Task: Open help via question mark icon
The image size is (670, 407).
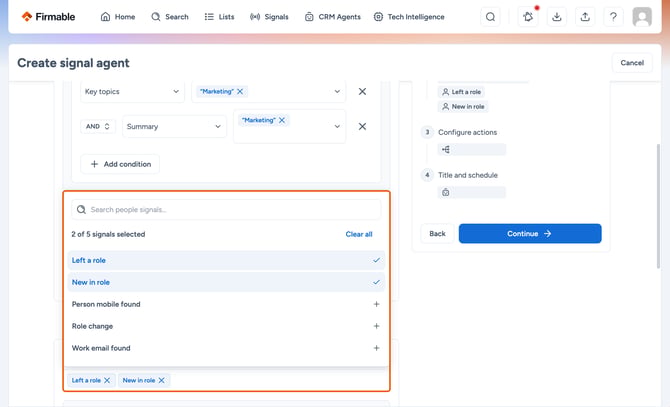Action: pos(613,17)
